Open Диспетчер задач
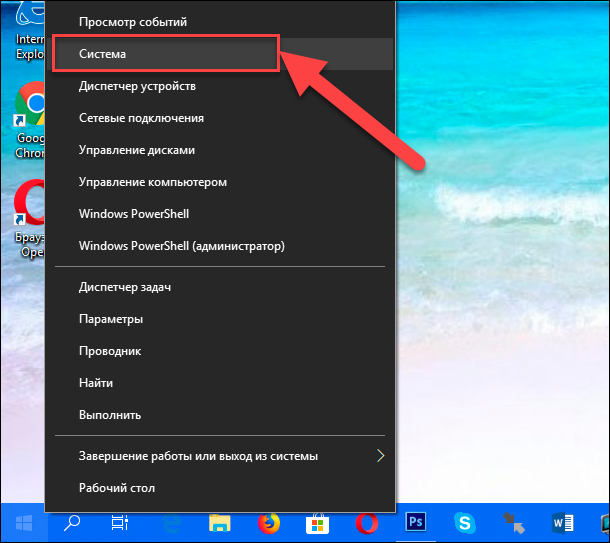This screenshot has height=543, width=610. 220,287
